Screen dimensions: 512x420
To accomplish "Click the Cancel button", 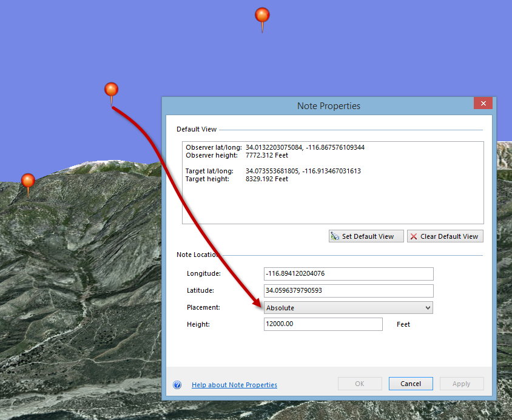I will (411, 383).
